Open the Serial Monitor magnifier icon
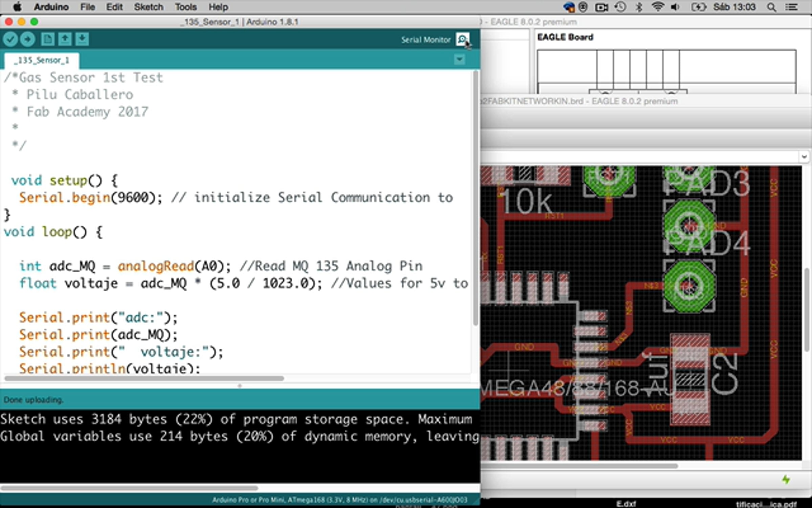Image resolution: width=812 pixels, height=508 pixels. coord(463,40)
